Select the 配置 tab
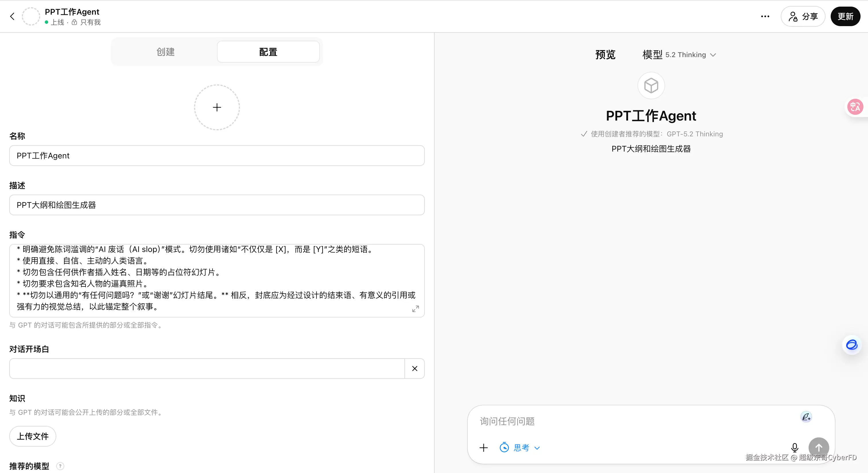Image resolution: width=868 pixels, height=473 pixels. click(x=268, y=52)
